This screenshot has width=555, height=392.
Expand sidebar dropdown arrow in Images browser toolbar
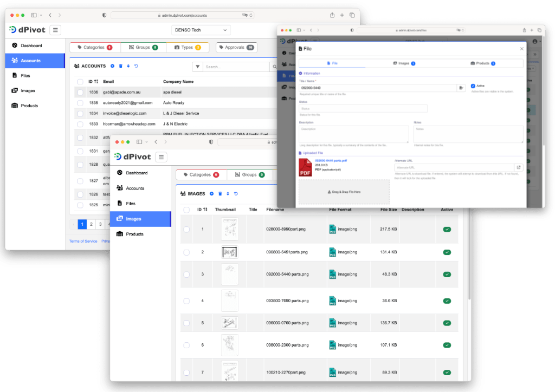pos(146,142)
